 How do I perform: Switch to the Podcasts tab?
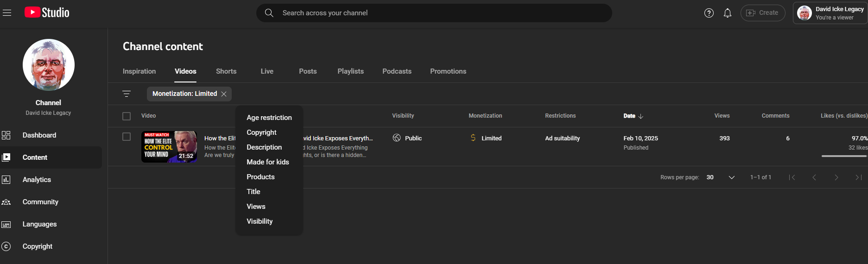pyautogui.click(x=397, y=71)
